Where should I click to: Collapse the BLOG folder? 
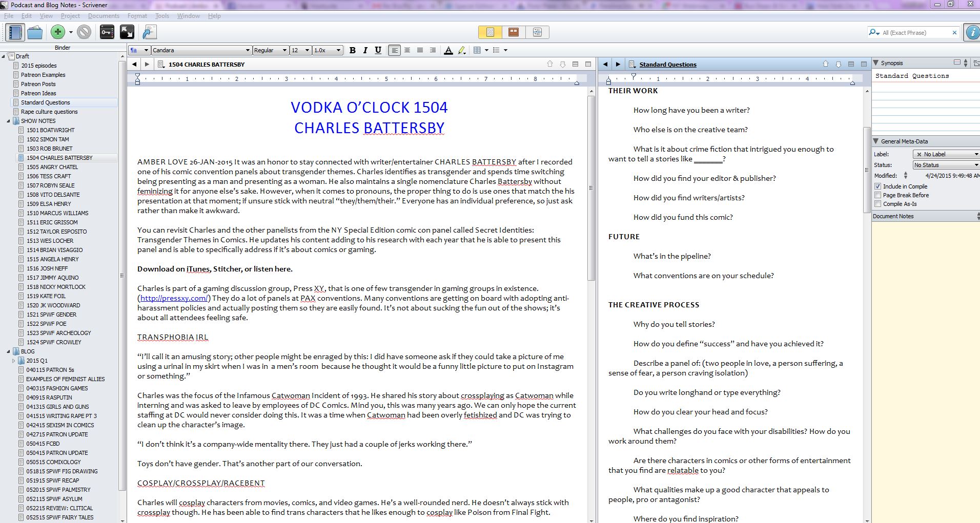(8, 352)
